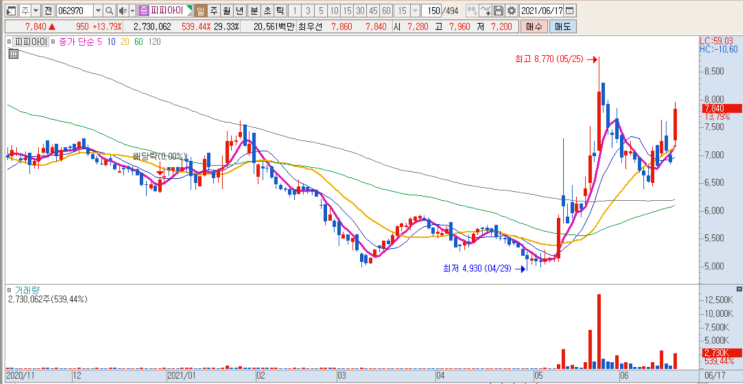This screenshot has width=743, height=384.
Task: Click the 2021/01 label on time axis
Action: (x=182, y=375)
